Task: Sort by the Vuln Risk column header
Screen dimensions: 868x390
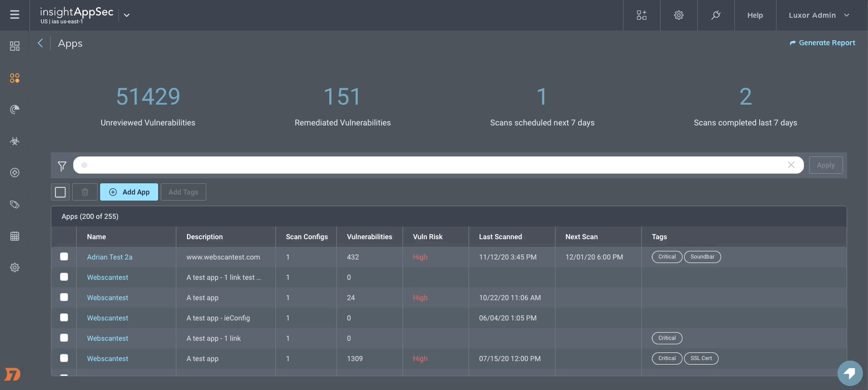Action: tap(427, 237)
